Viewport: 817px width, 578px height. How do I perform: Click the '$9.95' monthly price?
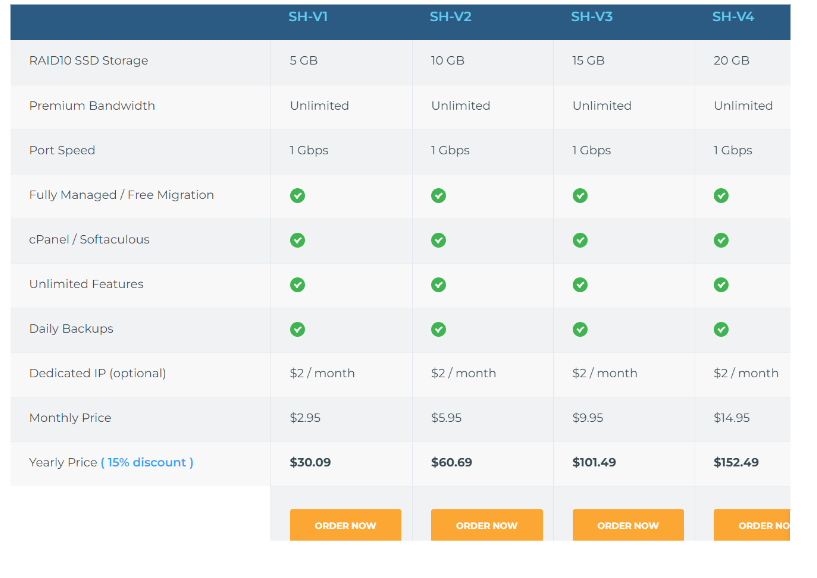click(588, 418)
